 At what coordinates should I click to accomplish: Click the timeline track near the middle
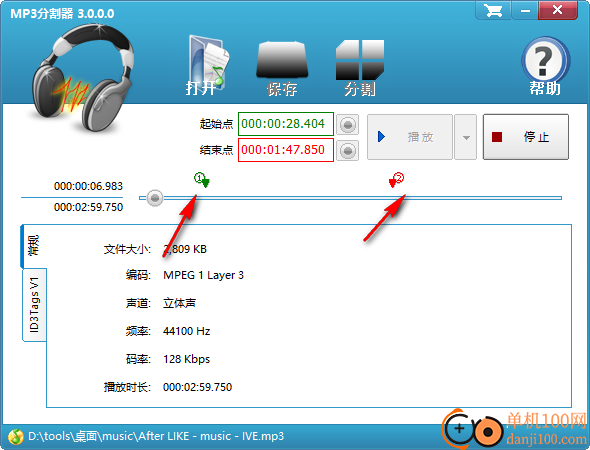(350, 198)
